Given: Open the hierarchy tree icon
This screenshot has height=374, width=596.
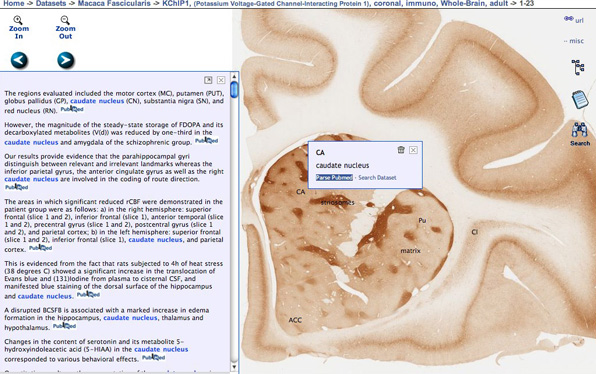Looking at the screenshot, I should pos(578,67).
